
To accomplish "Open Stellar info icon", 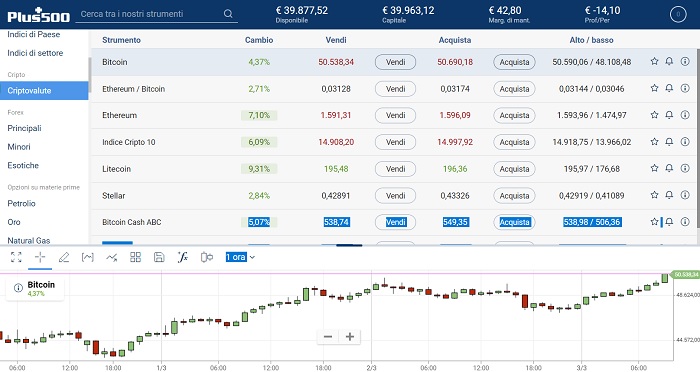I will coord(685,195).
